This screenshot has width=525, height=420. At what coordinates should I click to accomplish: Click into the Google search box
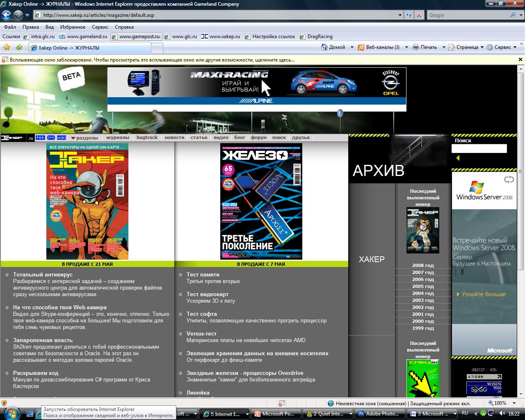pos(467,15)
